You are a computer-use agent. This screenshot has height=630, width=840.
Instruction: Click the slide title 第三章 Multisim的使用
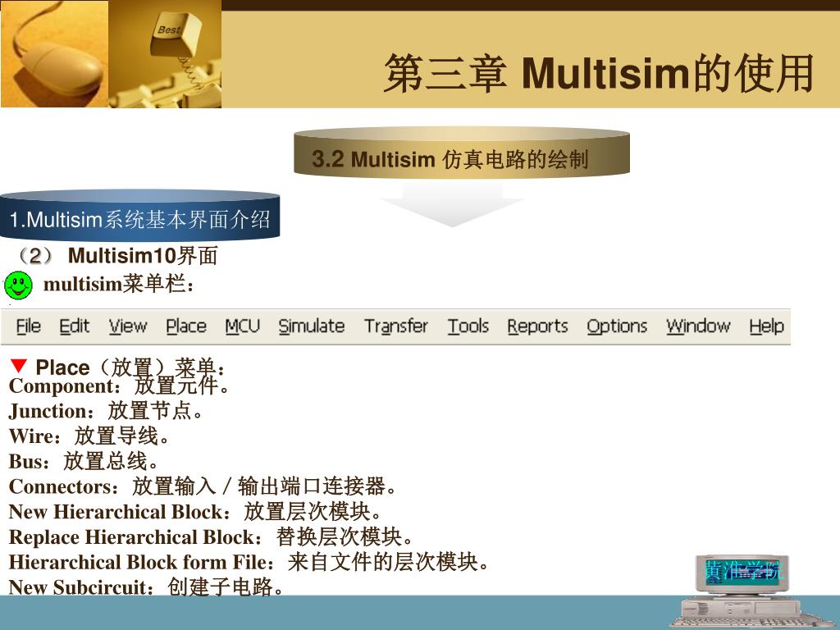point(599,73)
